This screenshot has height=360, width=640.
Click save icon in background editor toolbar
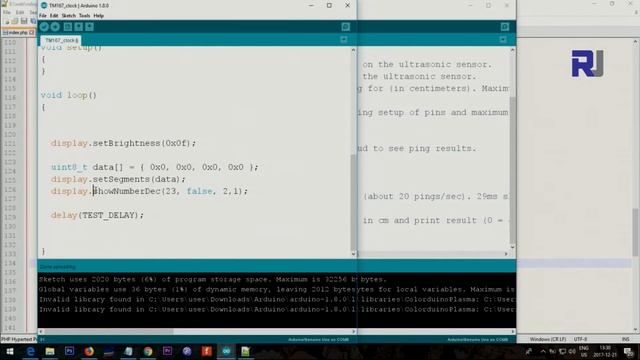(24, 21)
